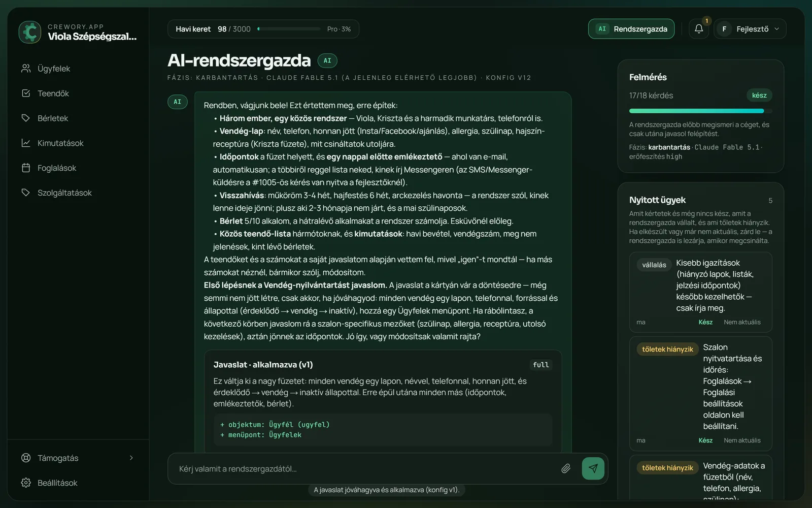Open the Beállítások gear icon
The width and height of the screenshot is (812, 508).
(26, 483)
